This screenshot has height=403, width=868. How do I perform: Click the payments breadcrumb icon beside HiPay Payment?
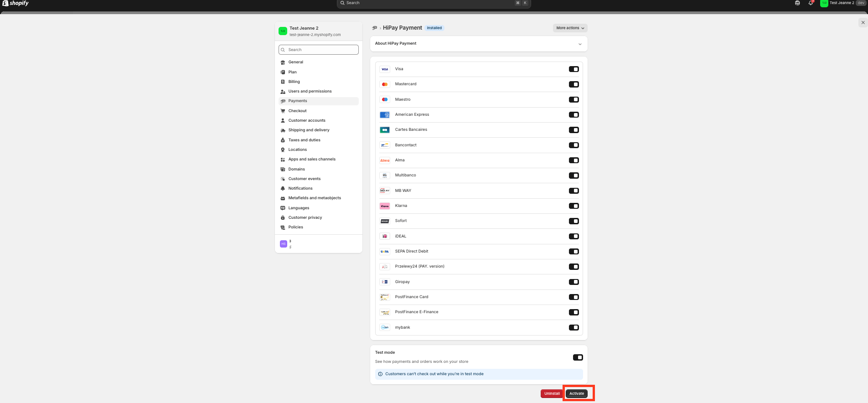pyautogui.click(x=375, y=28)
